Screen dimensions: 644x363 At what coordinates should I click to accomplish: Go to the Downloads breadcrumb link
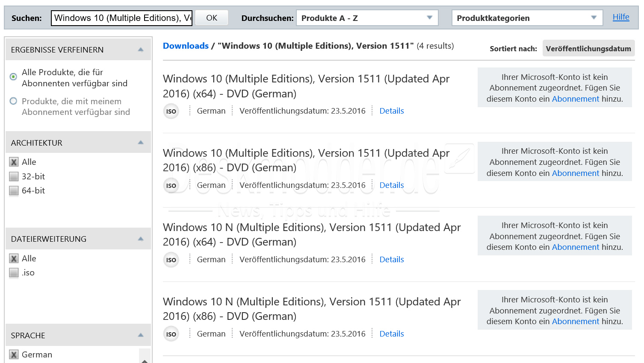tap(186, 46)
